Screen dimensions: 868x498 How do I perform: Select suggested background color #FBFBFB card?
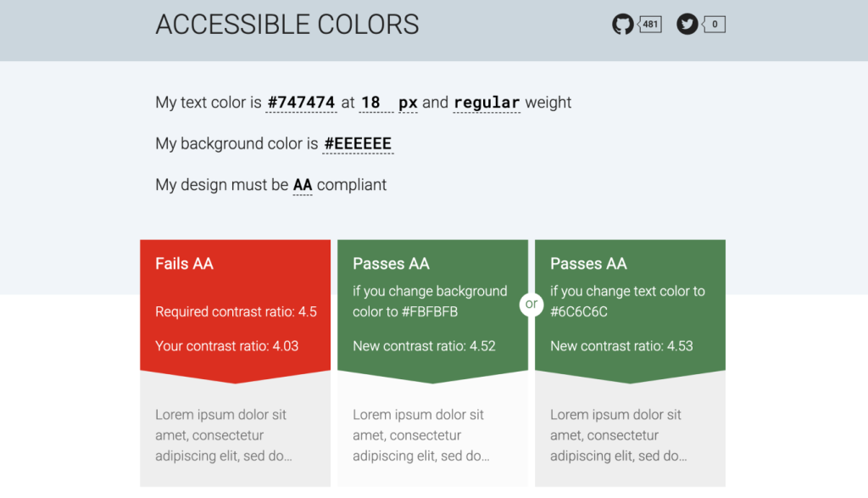click(x=432, y=311)
